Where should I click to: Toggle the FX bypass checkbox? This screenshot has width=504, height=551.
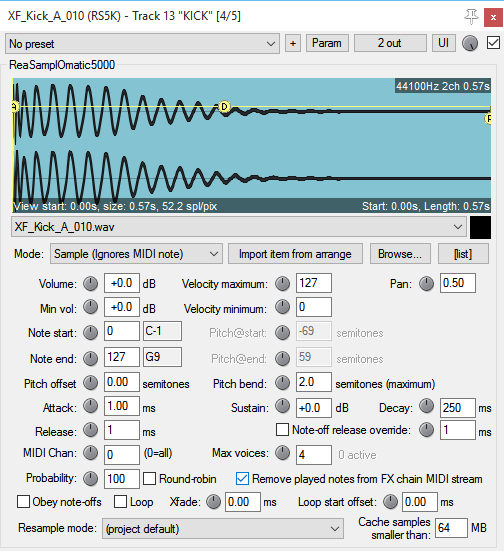(x=493, y=43)
